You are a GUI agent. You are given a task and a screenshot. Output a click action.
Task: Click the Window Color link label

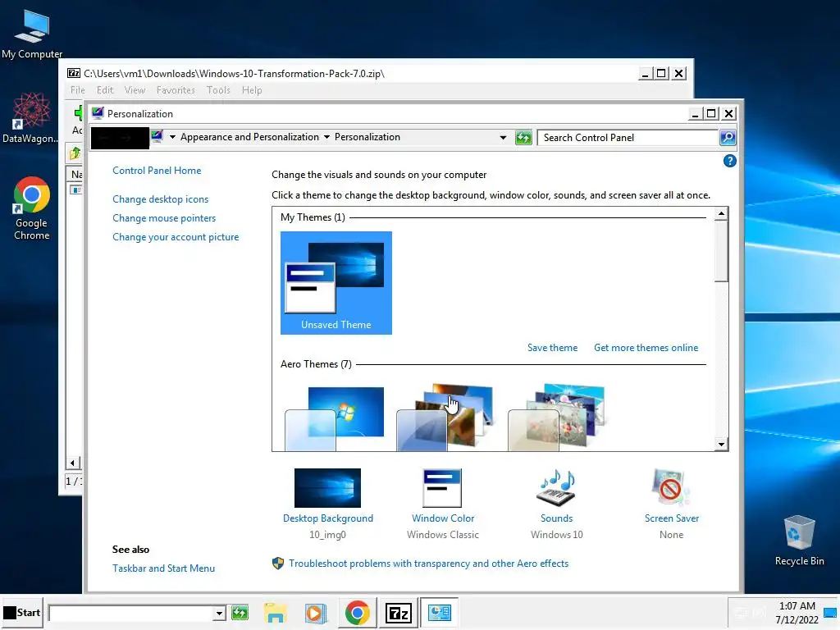[442, 518]
